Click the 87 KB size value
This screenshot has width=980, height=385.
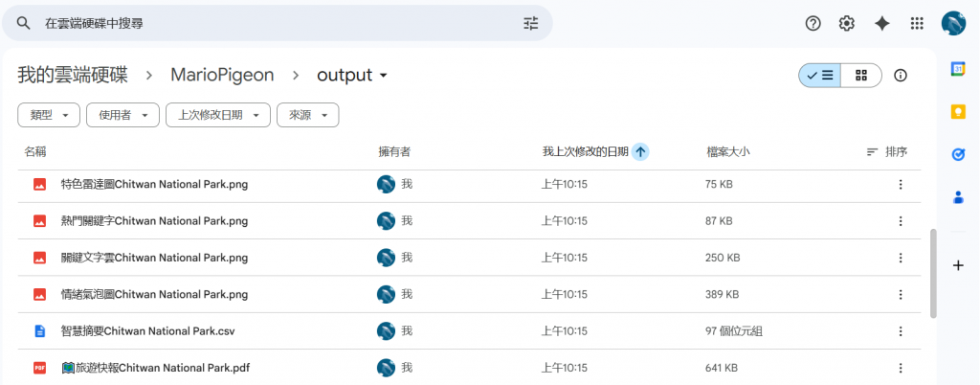[719, 221]
